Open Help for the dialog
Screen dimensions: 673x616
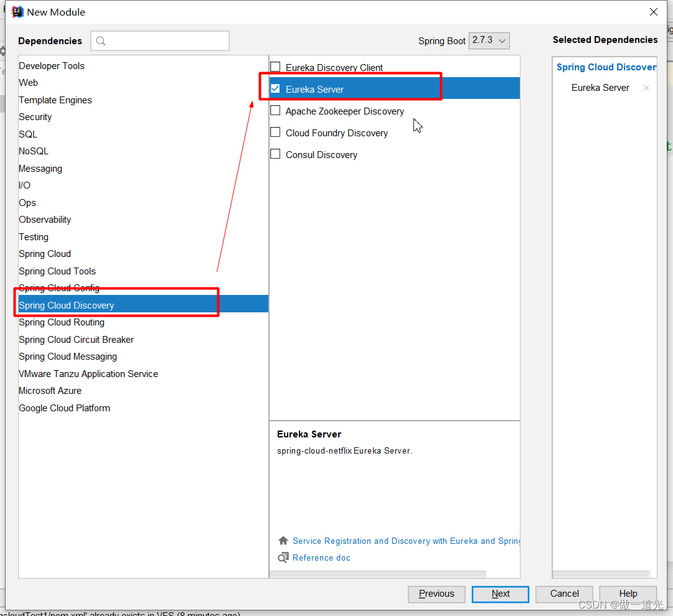pyautogui.click(x=628, y=594)
